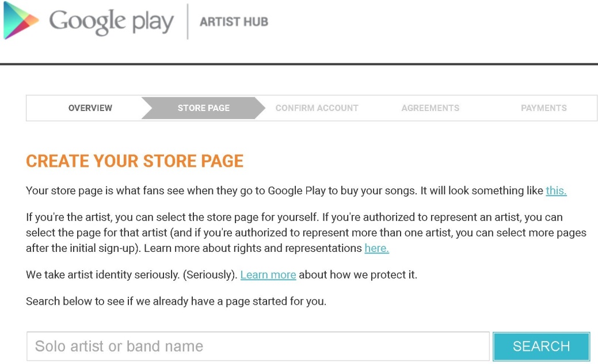Click the 'Your store page is what fans see' sentence
Screen dimensions: 598x364
click(x=285, y=191)
